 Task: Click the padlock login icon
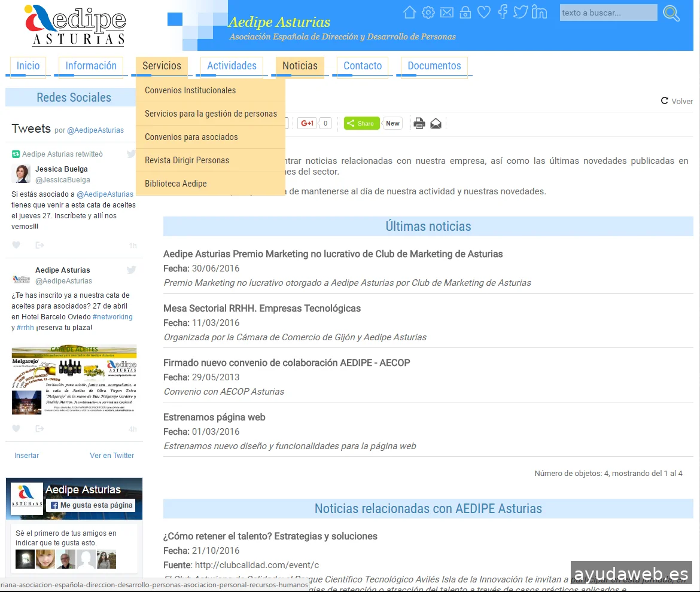point(465,13)
